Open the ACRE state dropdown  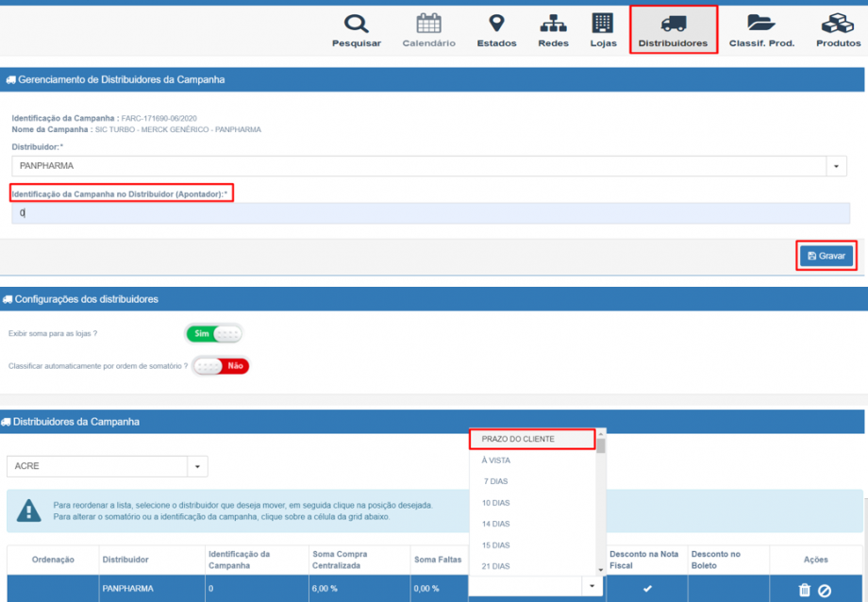coord(198,466)
